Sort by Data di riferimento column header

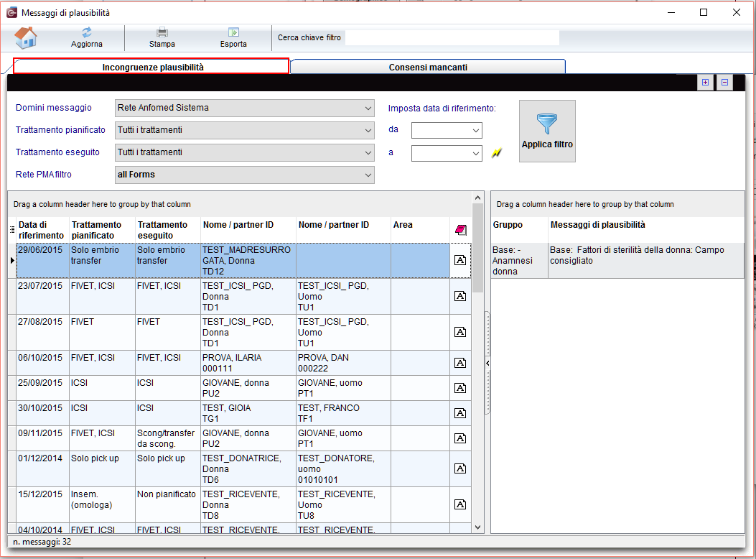pos(43,230)
